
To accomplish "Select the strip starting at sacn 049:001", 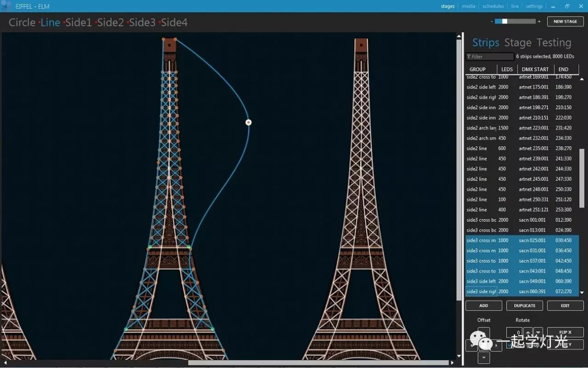I will (x=522, y=281).
